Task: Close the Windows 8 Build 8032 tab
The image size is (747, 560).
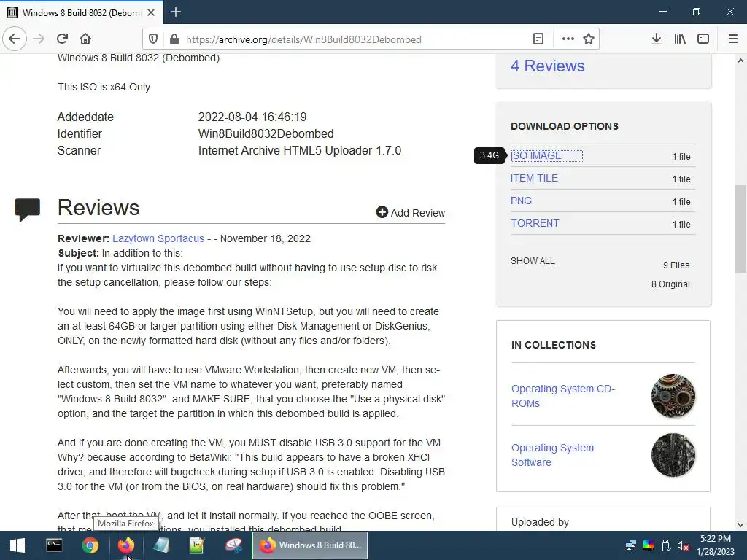Action: 151,12
